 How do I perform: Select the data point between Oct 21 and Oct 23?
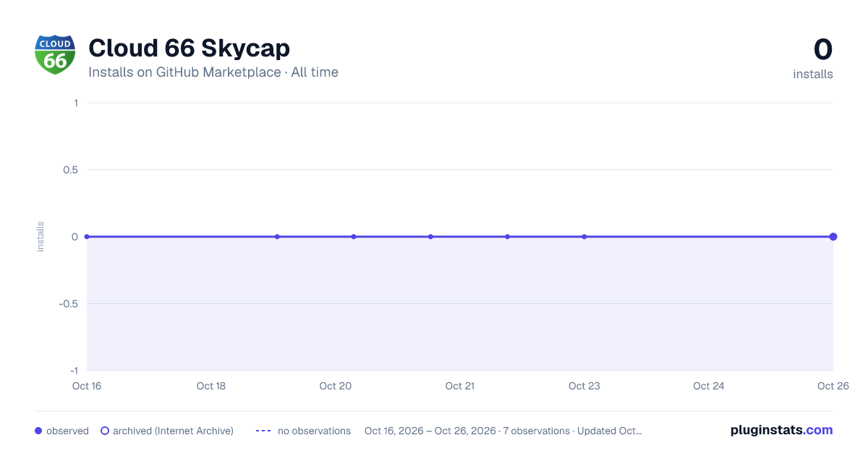coord(508,237)
